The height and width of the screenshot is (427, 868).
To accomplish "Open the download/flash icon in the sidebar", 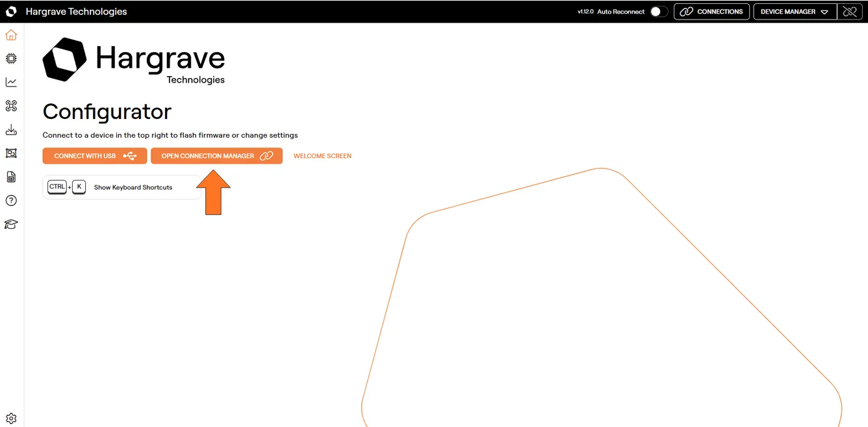I will tap(11, 130).
